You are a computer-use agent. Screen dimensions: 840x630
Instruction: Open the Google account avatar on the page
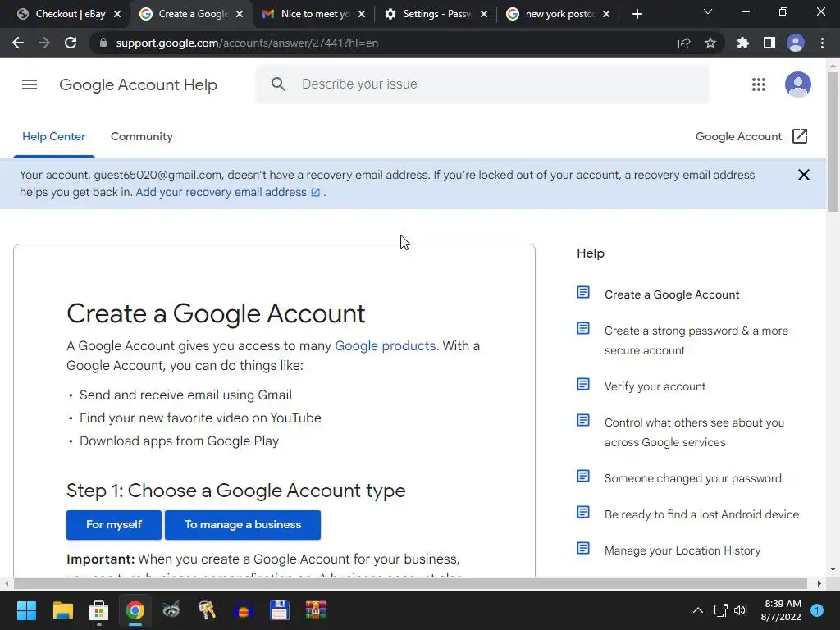point(797,84)
